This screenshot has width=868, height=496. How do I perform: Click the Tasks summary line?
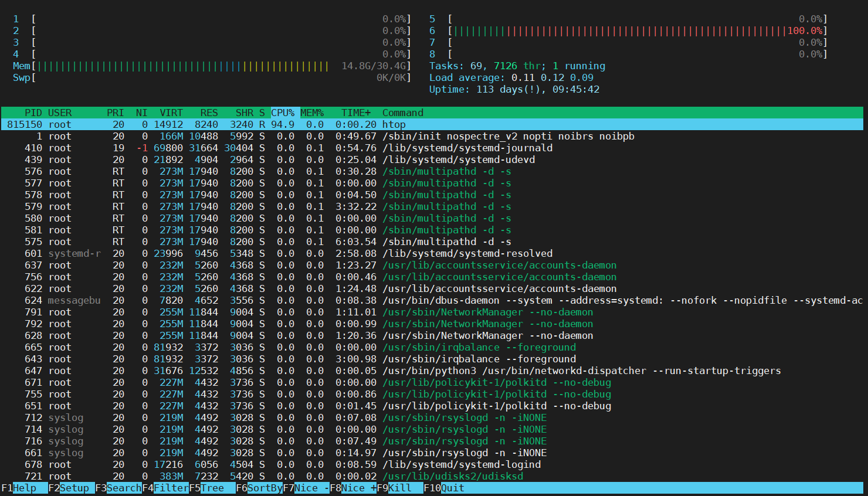click(x=517, y=66)
